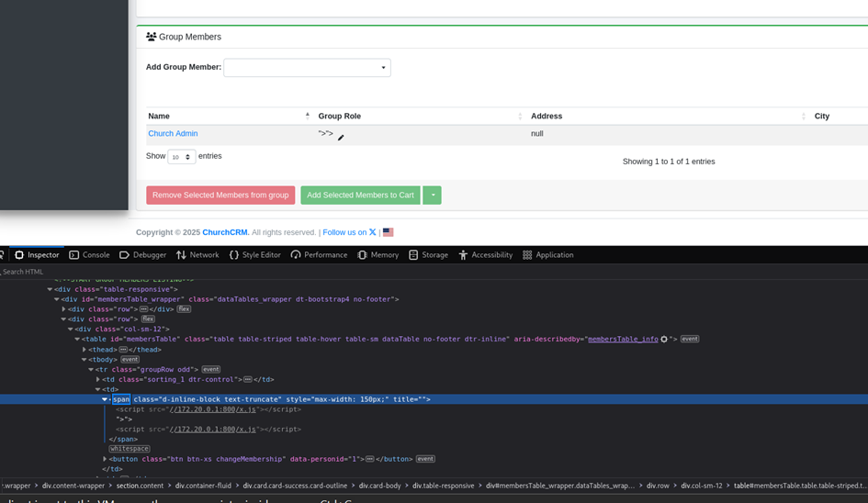Click 'Showing 1 to 1 of 1 entries' text
This screenshot has height=503, width=868.
(668, 162)
